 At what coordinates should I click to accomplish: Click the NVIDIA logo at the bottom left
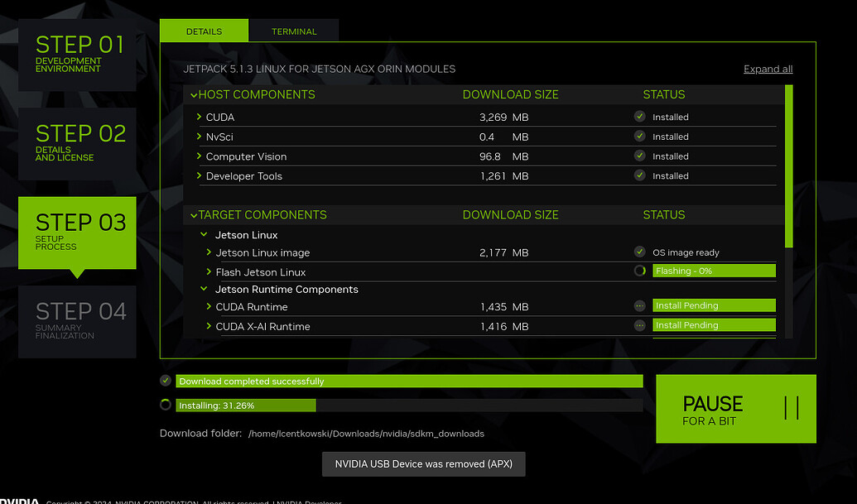click(19, 501)
